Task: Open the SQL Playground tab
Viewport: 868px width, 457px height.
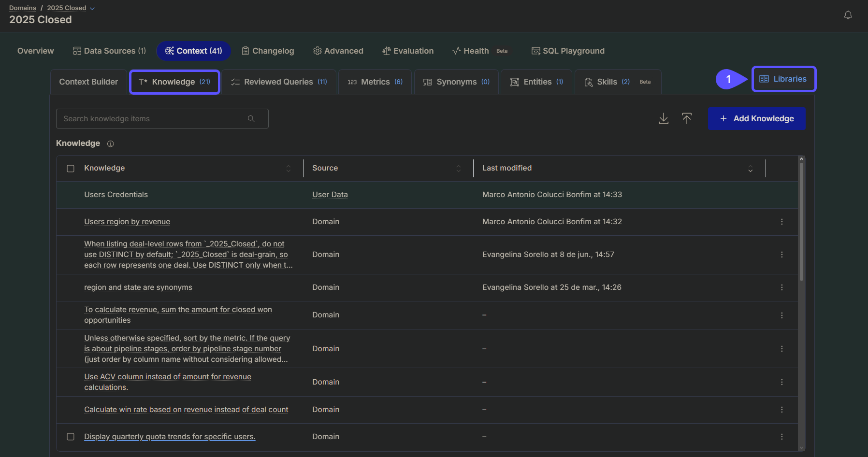Action: coord(568,51)
